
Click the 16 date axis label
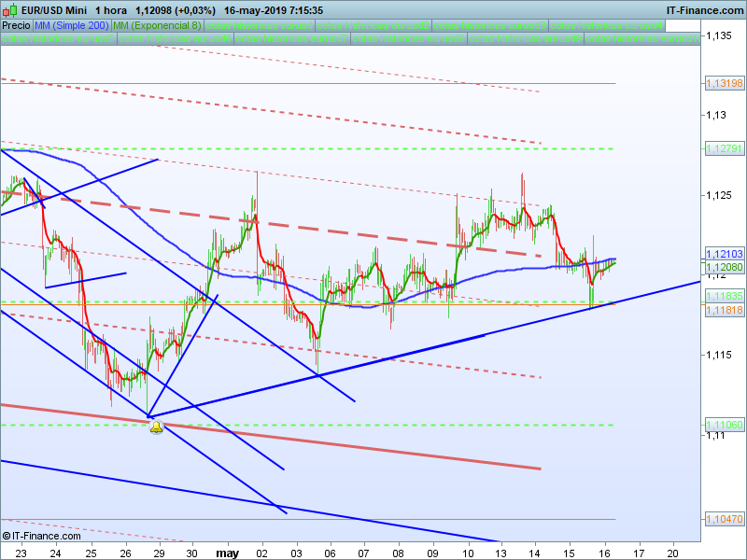click(x=604, y=553)
